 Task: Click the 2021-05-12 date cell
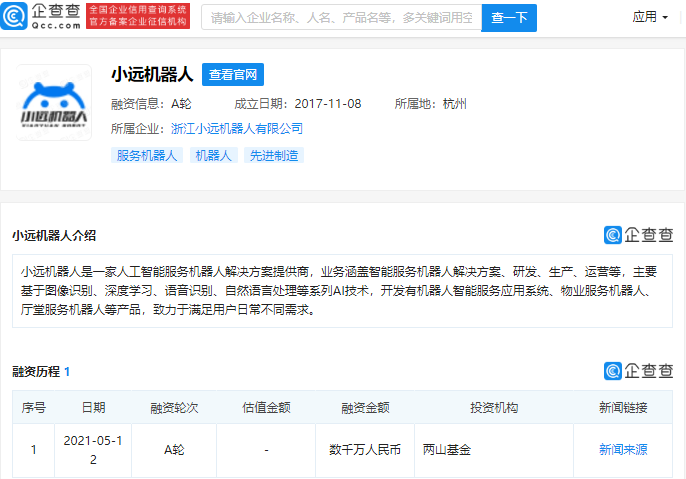[x=93, y=450]
